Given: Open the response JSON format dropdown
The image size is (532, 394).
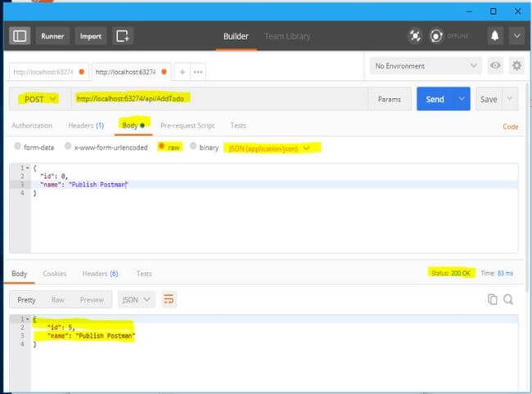Looking at the screenshot, I should point(136,299).
